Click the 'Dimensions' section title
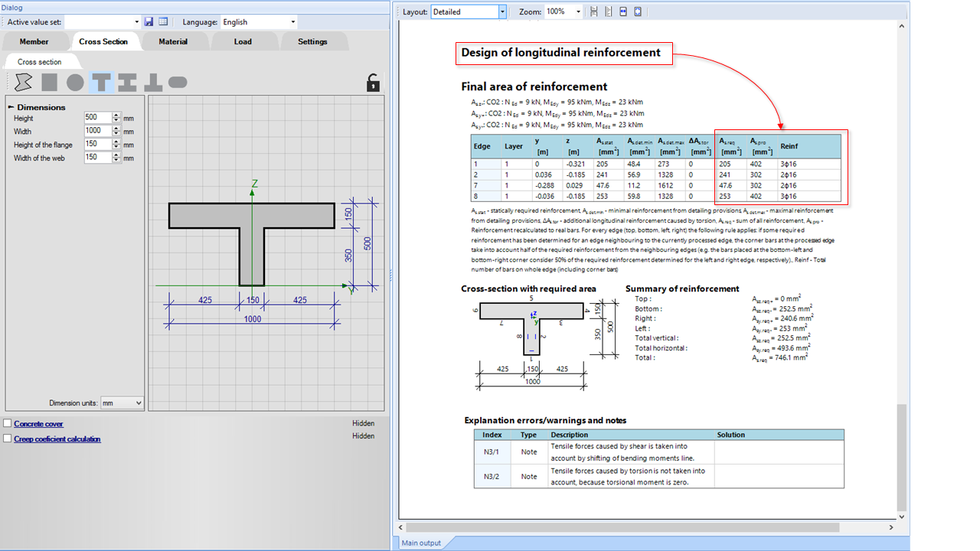 click(41, 107)
